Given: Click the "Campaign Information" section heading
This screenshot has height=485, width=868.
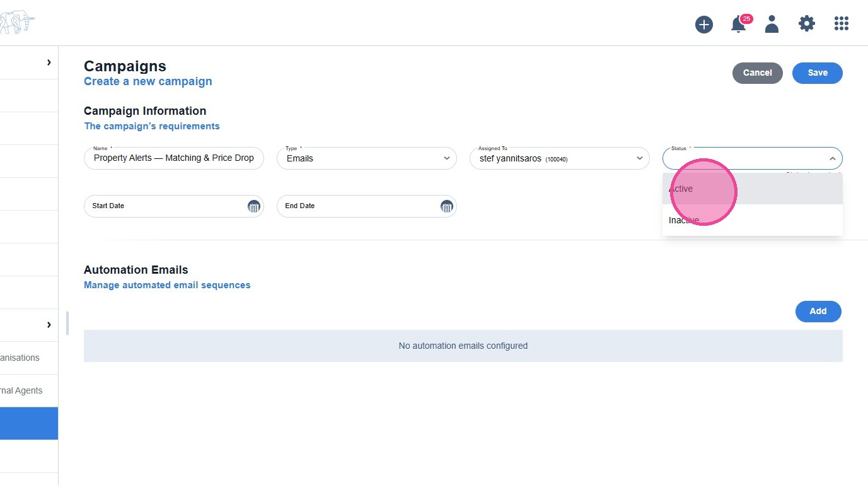Looking at the screenshot, I should 145,111.
